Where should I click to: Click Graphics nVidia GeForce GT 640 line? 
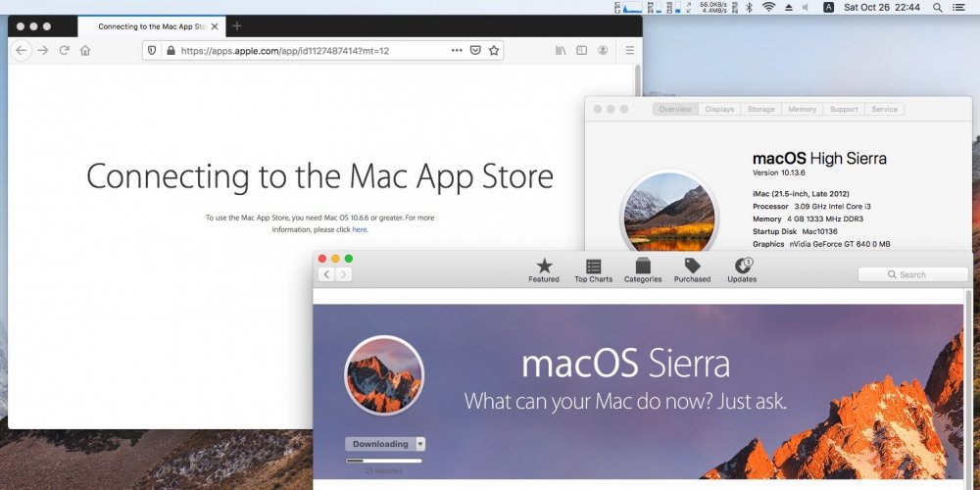pyautogui.click(x=821, y=244)
